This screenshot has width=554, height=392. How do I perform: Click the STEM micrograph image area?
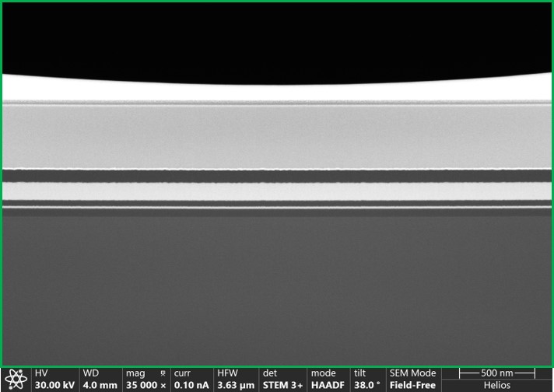(x=277, y=184)
